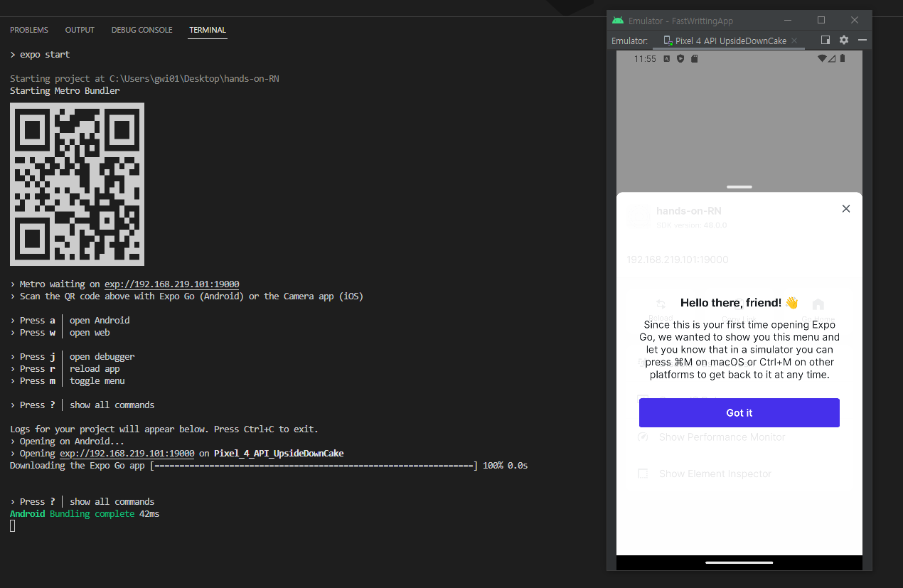Click the QR code in terminal
The width and height of the screenshot is (903, 588).
77,184
